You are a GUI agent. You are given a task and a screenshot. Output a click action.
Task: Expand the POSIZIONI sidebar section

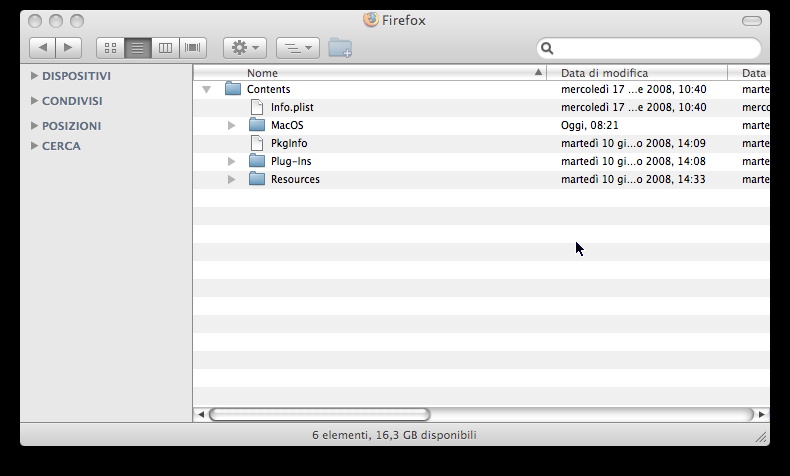point(34,125)
